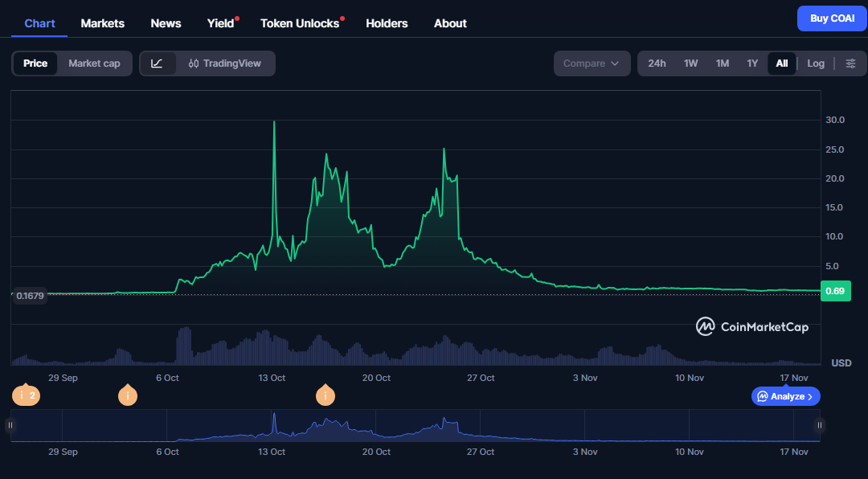
Task: Open the event marker below 6 Oct
Action: 128,395
